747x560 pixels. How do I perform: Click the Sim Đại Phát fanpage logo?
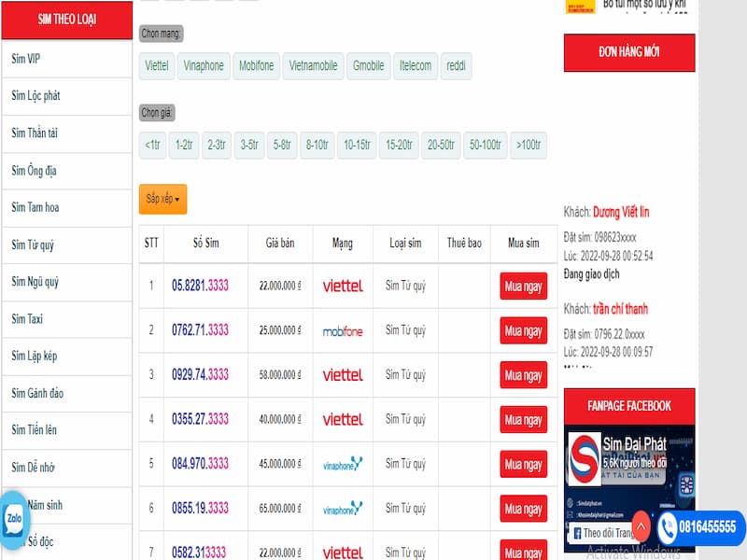[x=585, y=457]
